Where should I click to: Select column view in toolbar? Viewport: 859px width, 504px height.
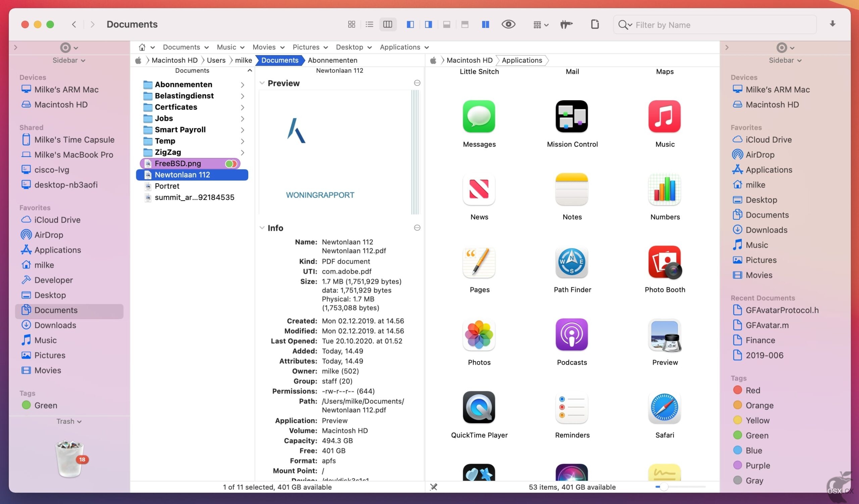(x=388, y=24)
